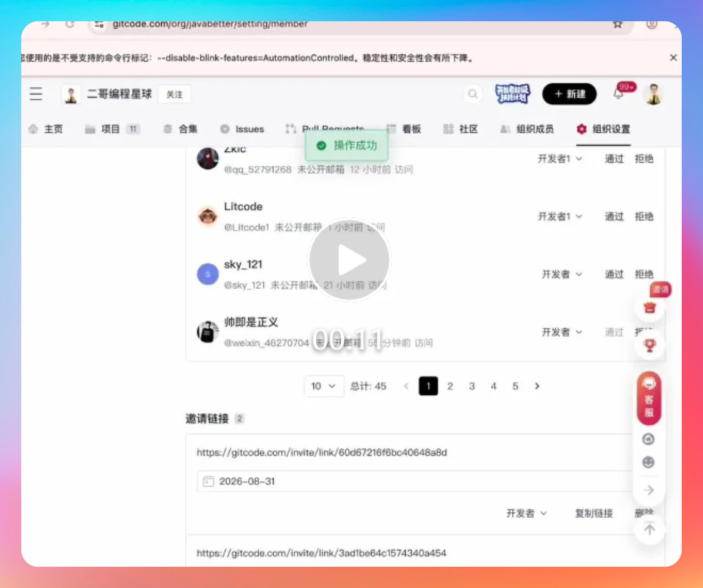Reject Litcode's request with 拒绝
This screenshot has height=588, width=703.
[x=644, y=216]
